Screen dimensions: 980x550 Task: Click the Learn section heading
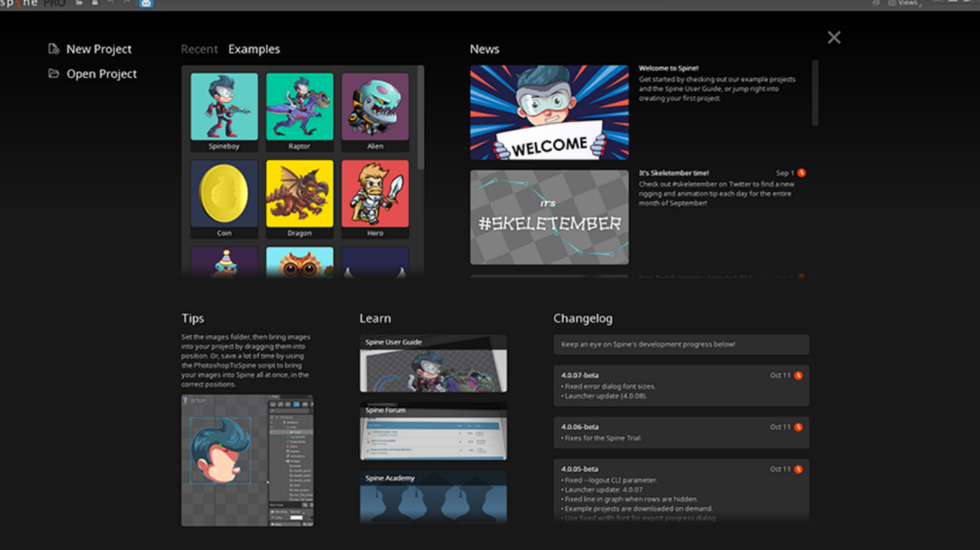pyautogui.click(x=375, y=318)
